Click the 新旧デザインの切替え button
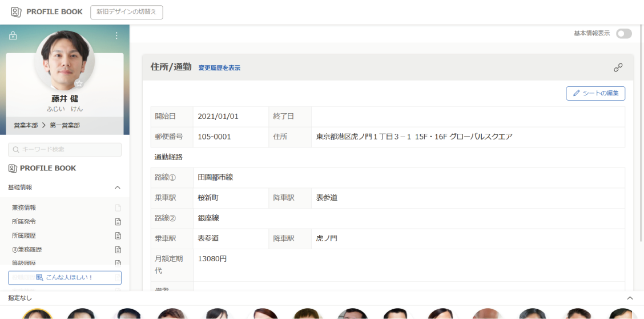Viewport: 644px width, 319px height. pyautogui.click(x=126, y=12)
